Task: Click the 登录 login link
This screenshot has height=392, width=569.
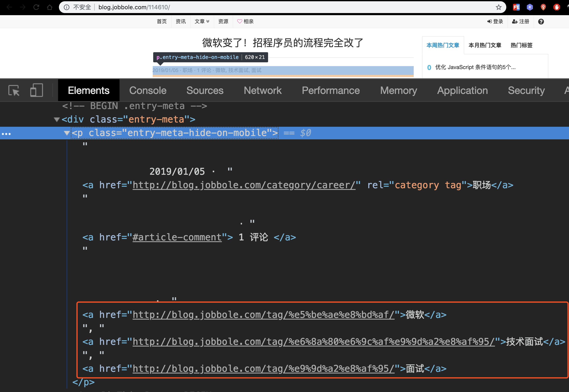Action: 495,22
